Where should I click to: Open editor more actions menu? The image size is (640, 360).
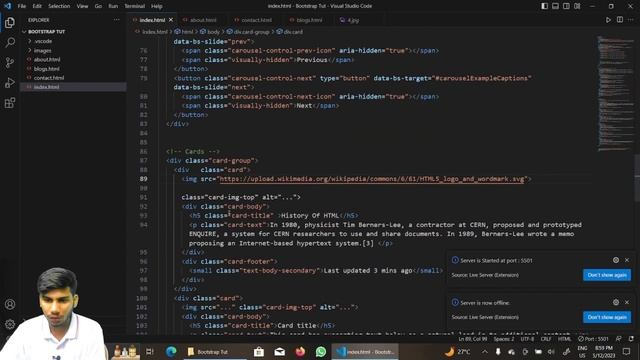(x=631, y=20)
